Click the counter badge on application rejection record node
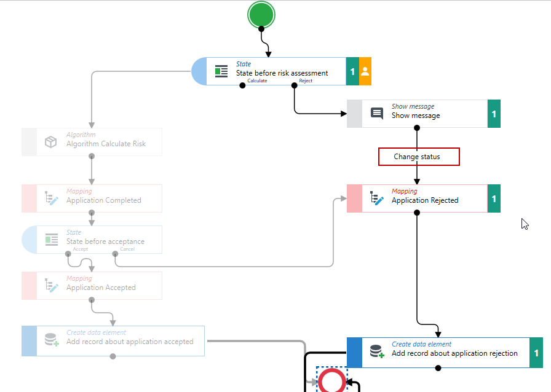The image size is (551, 392). (x=536, y=353)
